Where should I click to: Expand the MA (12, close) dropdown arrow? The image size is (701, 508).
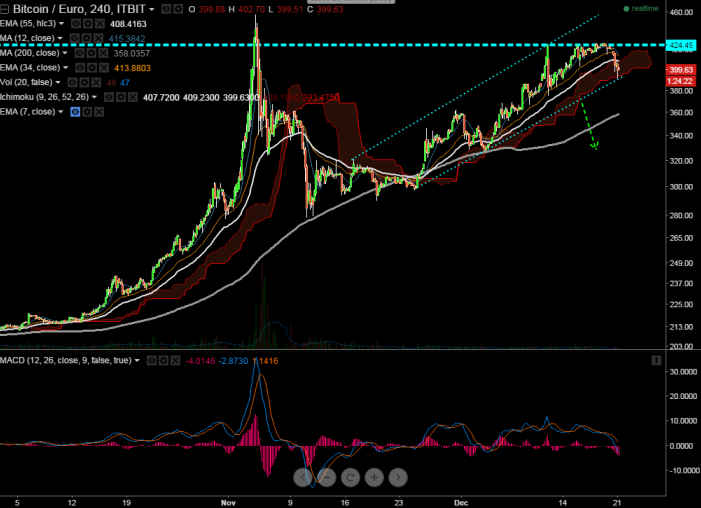60,38
